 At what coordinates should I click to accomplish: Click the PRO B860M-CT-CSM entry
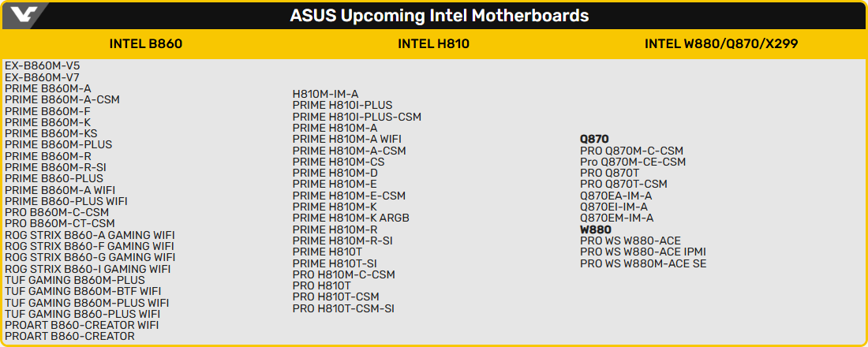tap(60, 223)
